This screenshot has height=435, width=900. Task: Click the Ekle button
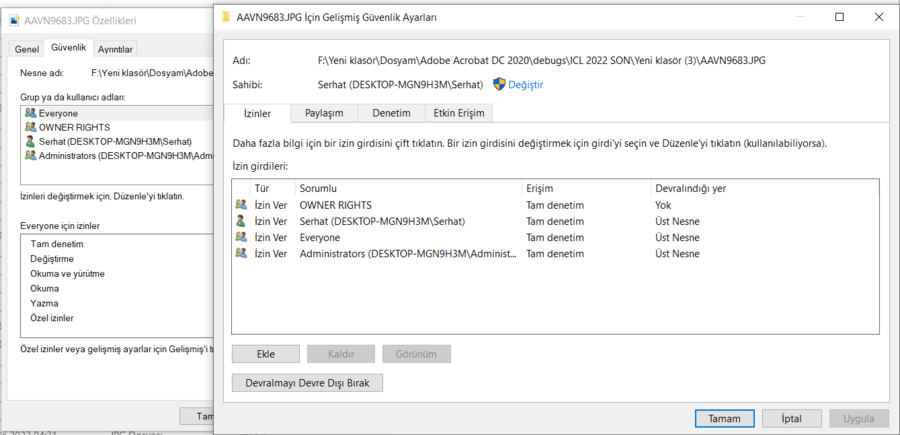pos(266,354)
